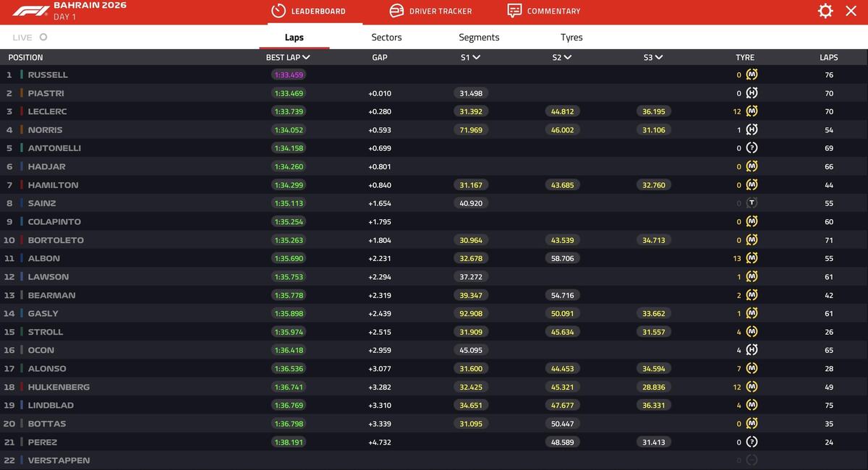
Task: Expand the BEST LAP column dropdown
Action: 307,57
